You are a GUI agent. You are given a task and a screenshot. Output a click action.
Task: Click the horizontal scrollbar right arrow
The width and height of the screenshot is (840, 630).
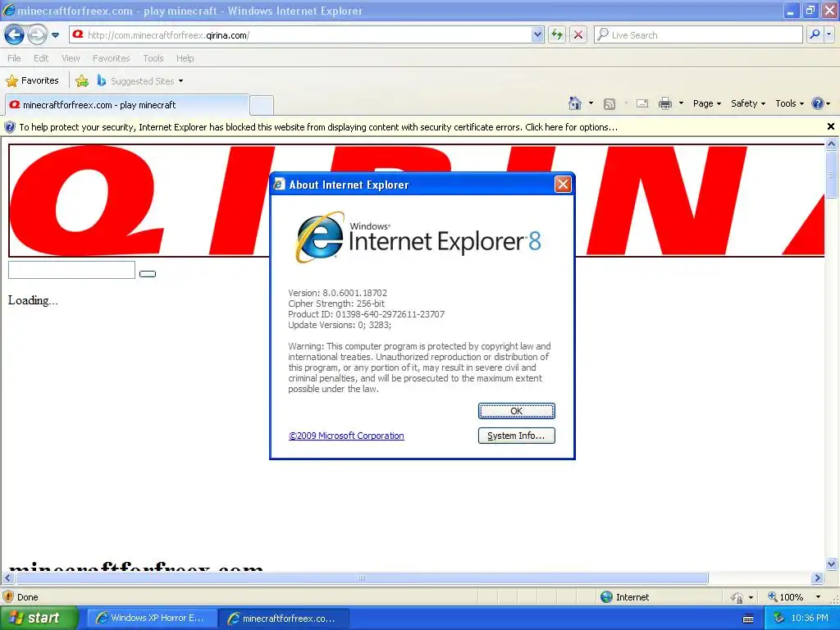click(x=817, y=578)
